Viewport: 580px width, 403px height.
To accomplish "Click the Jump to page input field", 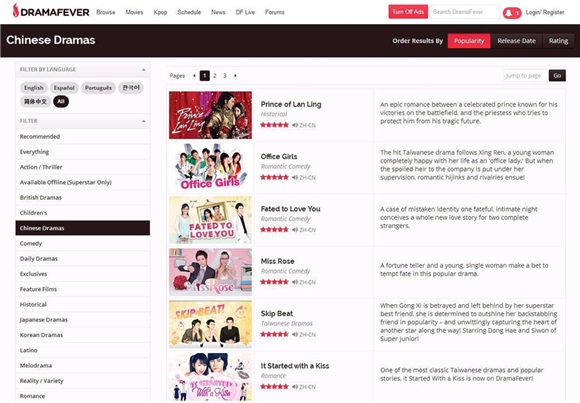I will click(525, 75).
